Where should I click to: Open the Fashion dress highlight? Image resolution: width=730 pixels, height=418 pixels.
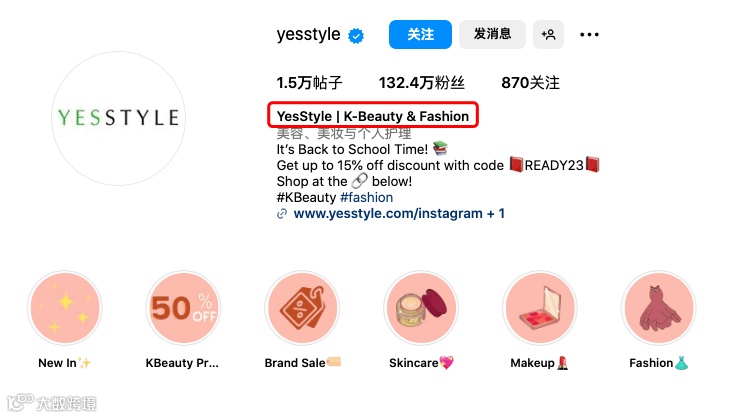pos(659,308)
